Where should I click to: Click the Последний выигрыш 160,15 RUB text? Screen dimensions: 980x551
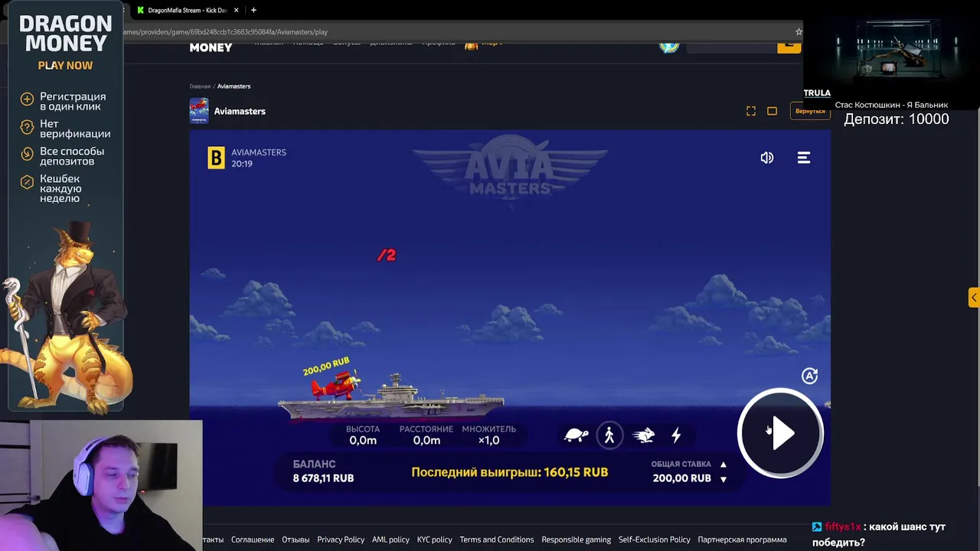pyautogui.click(x=510, y=472)
